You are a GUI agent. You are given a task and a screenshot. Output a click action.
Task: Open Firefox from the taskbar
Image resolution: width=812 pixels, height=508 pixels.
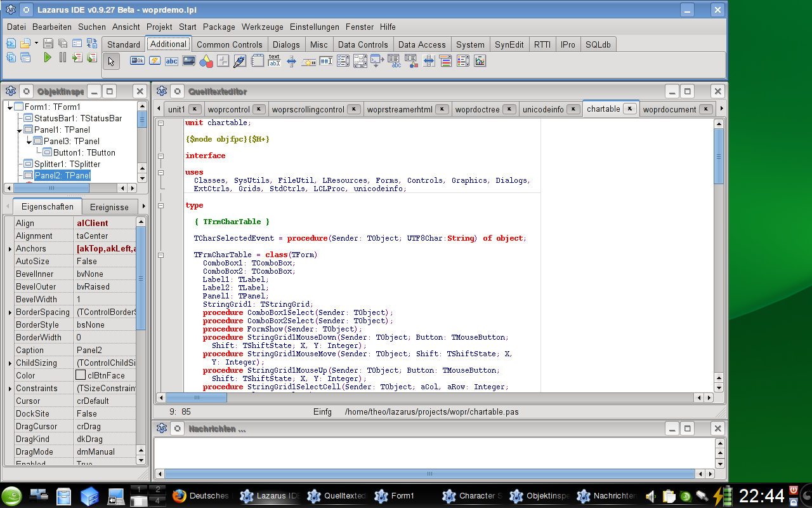[x=179, y=496]
